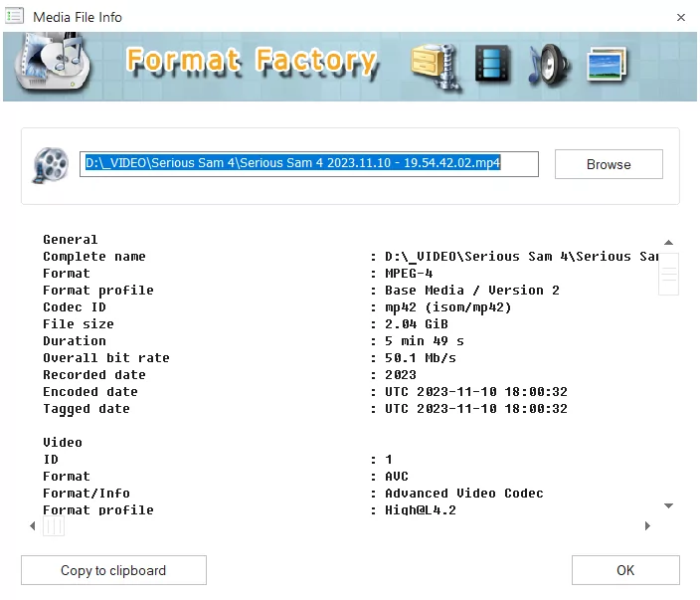The height and width of the screenshot is (600, 700).
Task: Click Copy to clipboard button
Action: click(x=113, y=570)
